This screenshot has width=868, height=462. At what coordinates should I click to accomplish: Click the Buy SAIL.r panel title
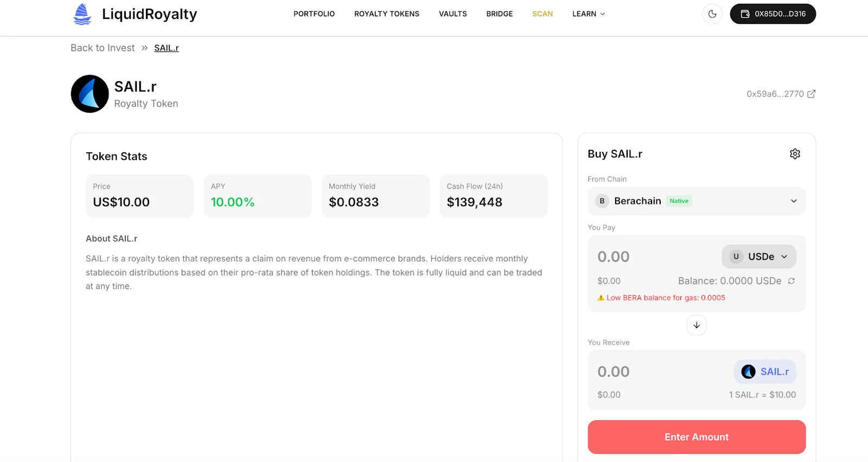click(615, 154)
